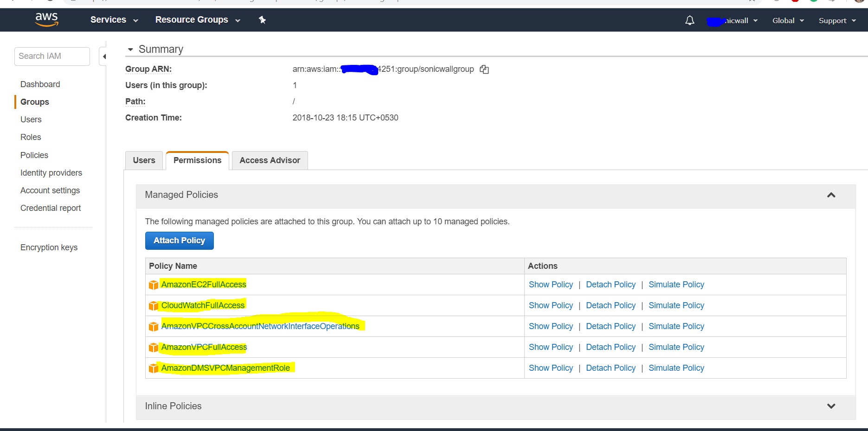Viewport: 868px width, 431px height.
Task: Detach the CloudWatchFullAccess policy
Action: (611, 305)
